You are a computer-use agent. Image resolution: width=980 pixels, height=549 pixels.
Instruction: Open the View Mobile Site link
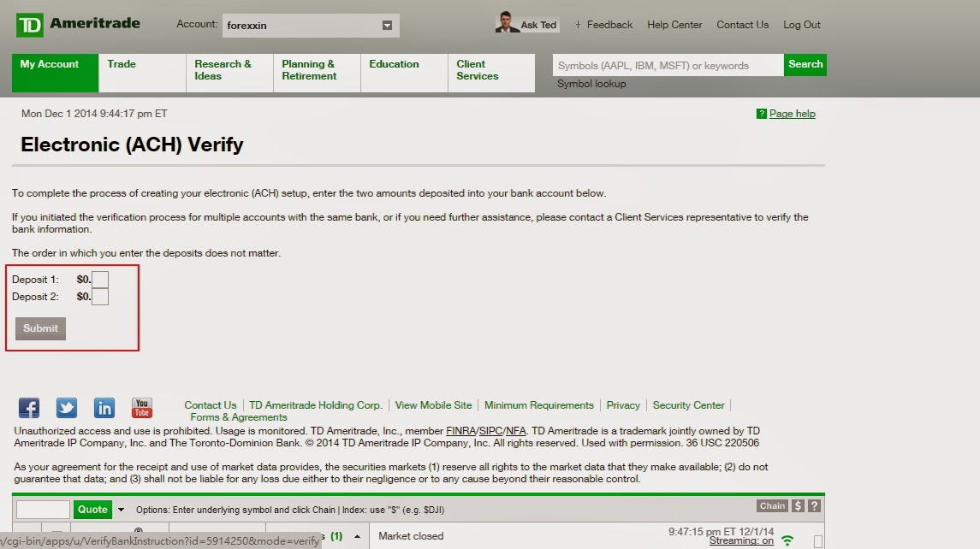point(433,405)
